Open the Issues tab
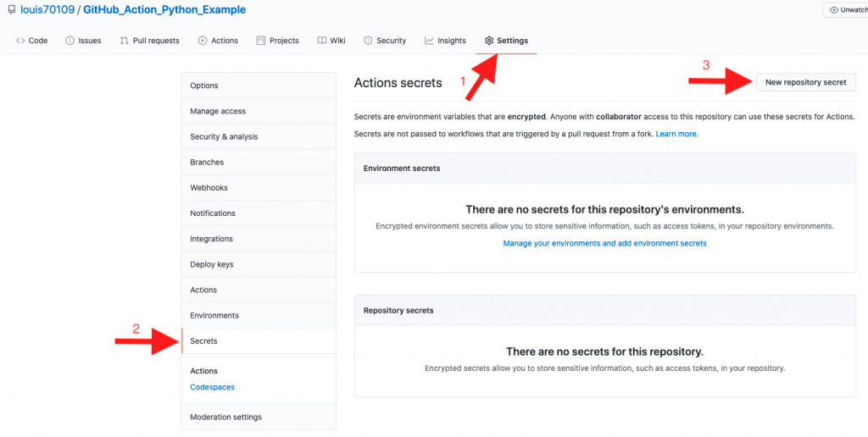 [83, 41]
